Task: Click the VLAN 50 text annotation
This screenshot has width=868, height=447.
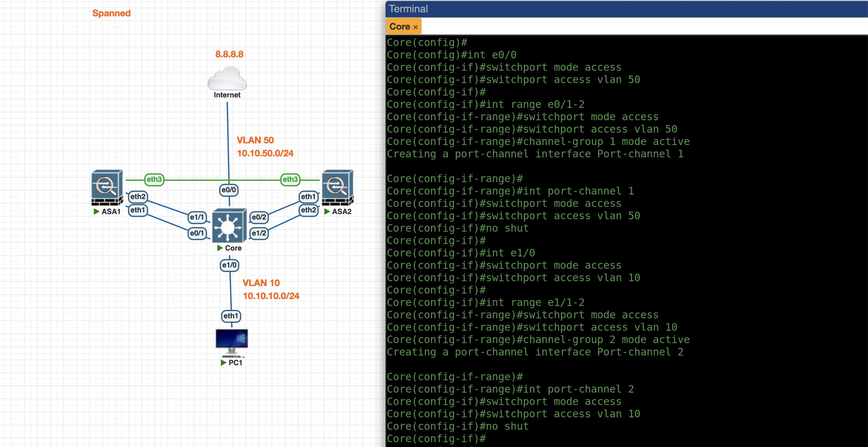Action: tap(255, 140)
